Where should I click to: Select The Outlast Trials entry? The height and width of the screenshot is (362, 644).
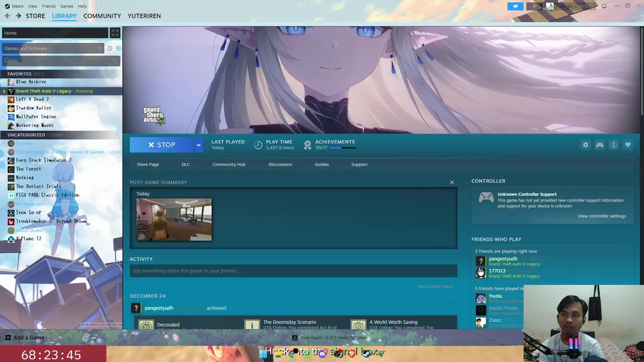[38, 187]
